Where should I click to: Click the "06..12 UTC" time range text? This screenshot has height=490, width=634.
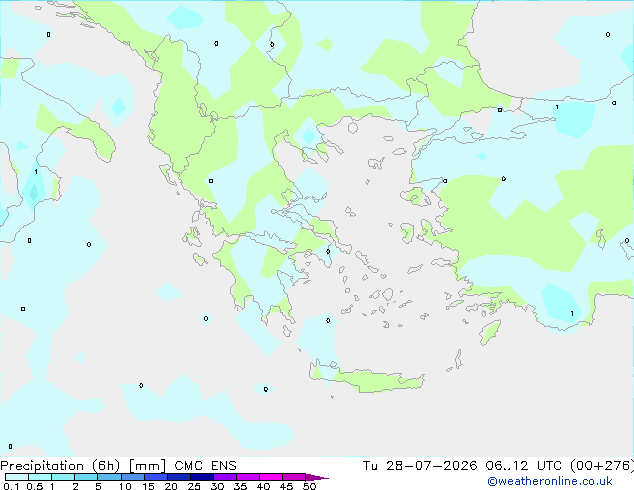524,466
